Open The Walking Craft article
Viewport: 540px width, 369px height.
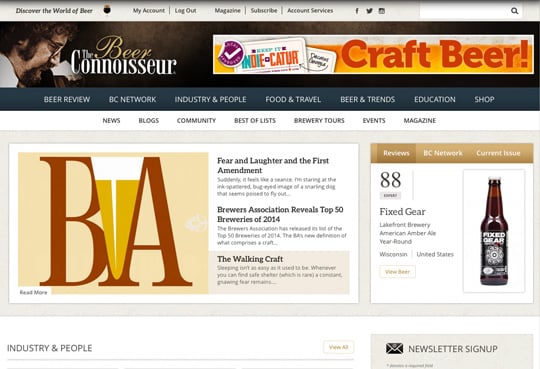tap(250, 259)
